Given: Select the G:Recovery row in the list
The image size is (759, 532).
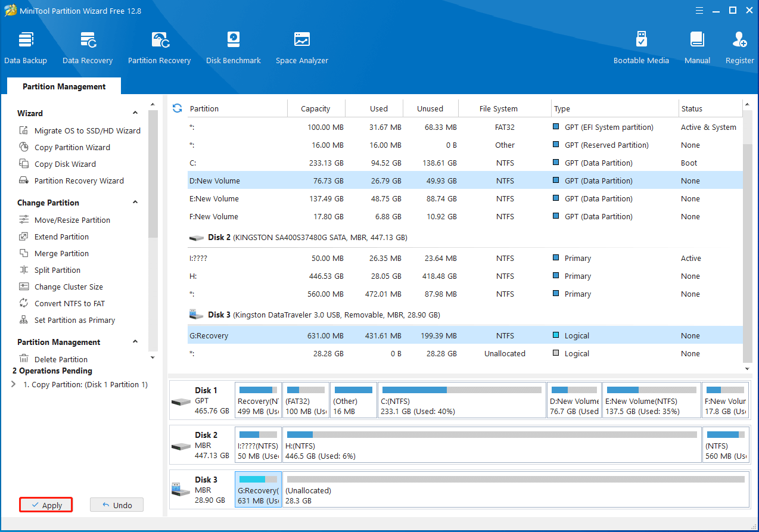Looking at the screenshot, I should pyautogui.click(x=465, y=335).
